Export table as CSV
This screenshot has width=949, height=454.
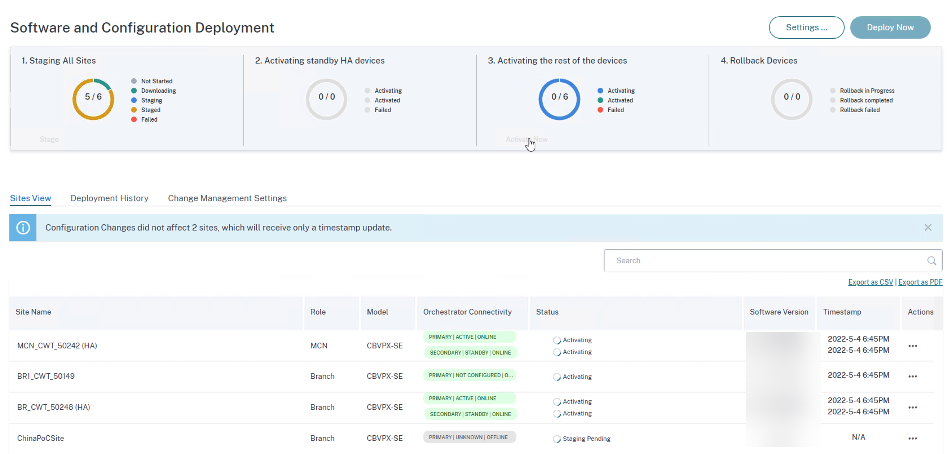pos(871,282)
